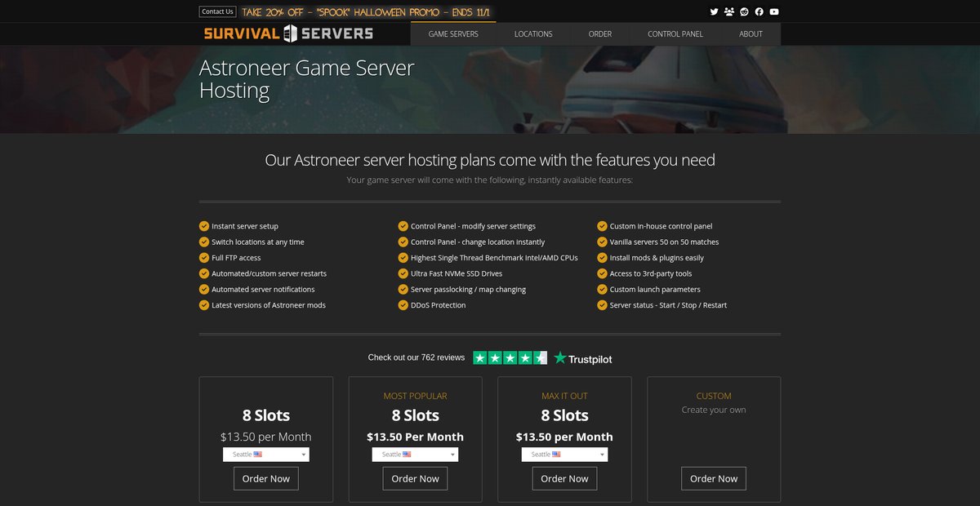Click the 'MOST POPULAR' plan label
980x506 pixels.
(x=415, y=396)
